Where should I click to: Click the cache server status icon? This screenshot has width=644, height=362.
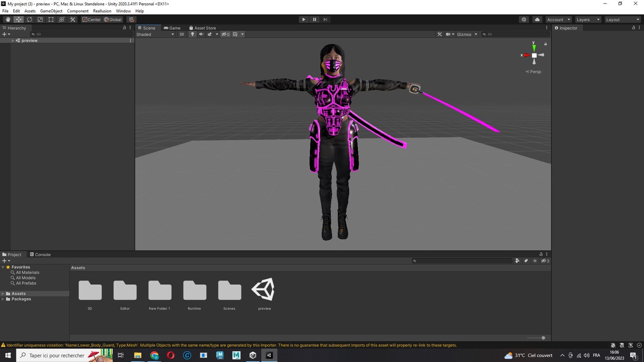622,345
